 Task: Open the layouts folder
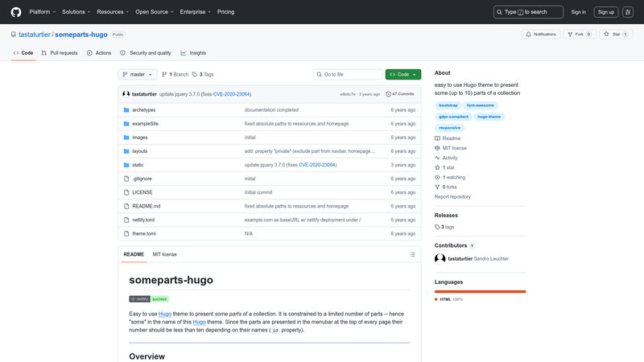(139, 151)
